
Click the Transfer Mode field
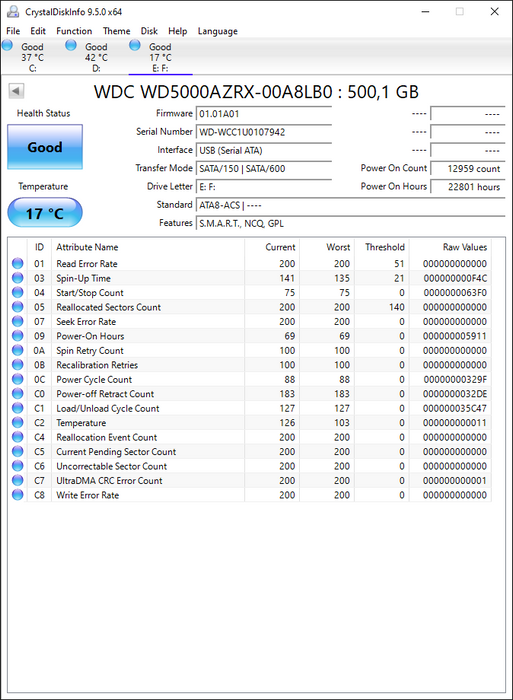264,169
